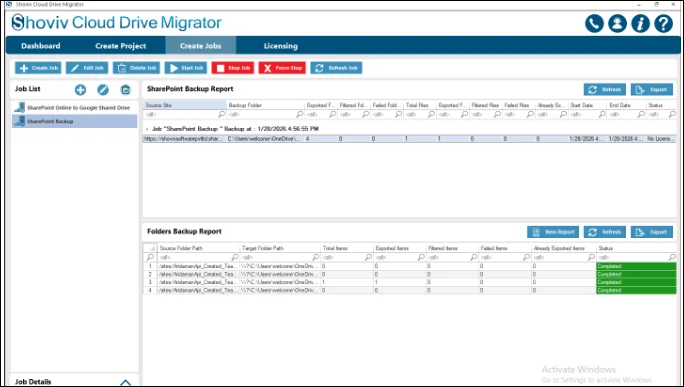Expand the Job Details panel chevron
The width and height of the screenshot is (684, 387).
[126, 382]
